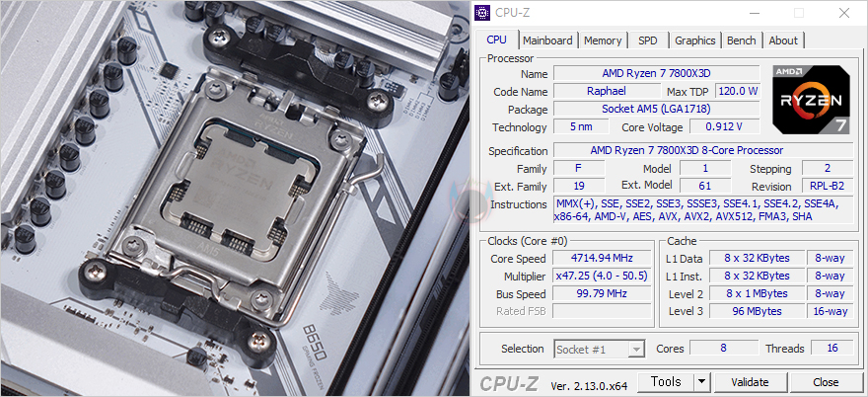Open the Socket #1 selection dropdown
Screen dimensions: 868x397
[600, 350]
